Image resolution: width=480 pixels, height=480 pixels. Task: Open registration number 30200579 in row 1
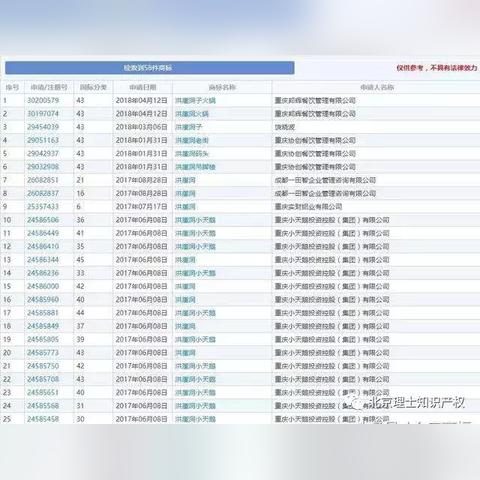click(x=43, y=100)
